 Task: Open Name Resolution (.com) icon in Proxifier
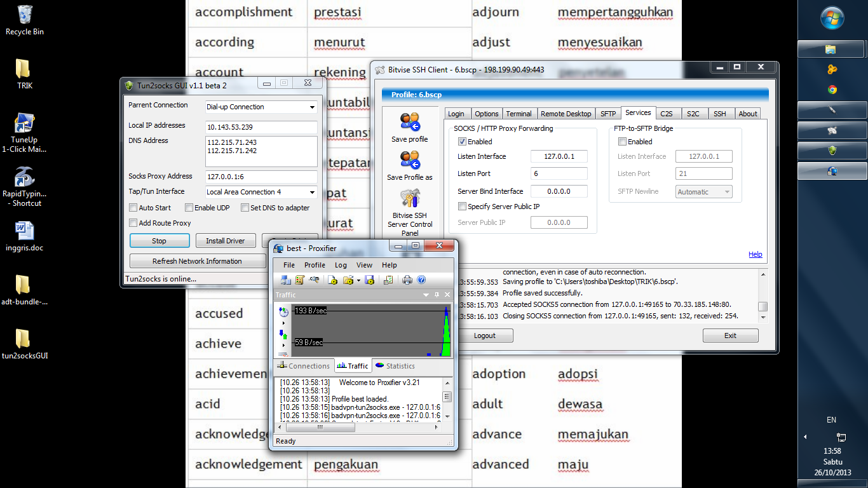pyautogui.click(x=314, y=280)
